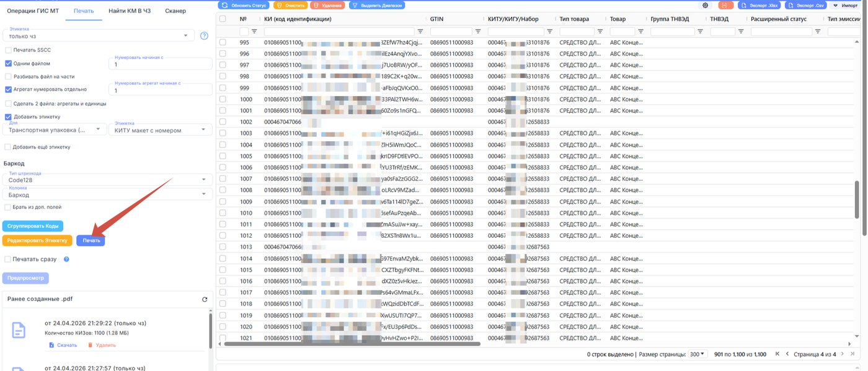The height and width of the screenshot is (371, 868).
Task: Go to the first page of results
Action: pyautogui.click(x=777, y=354)
